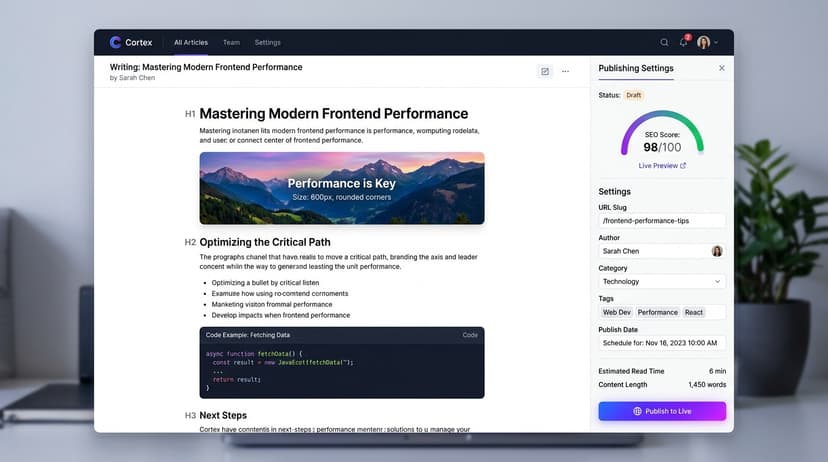Screen dimensions: 828x462
Task: Click the URL Slug input field
Action: click(x=662, y=221)
